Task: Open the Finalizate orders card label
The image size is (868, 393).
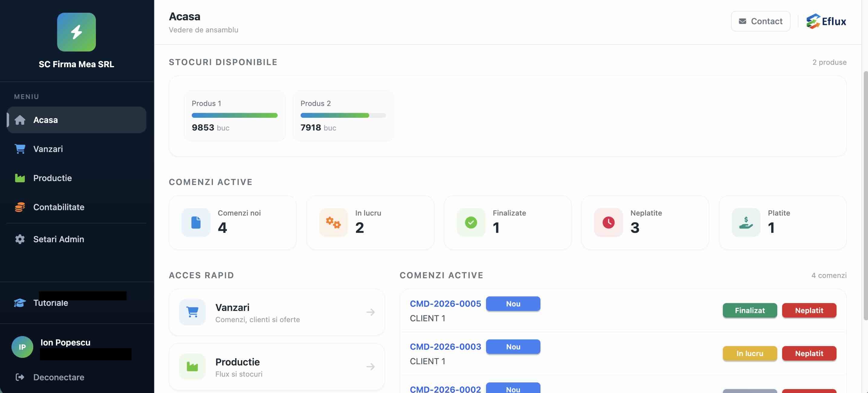Action: click(509, 213)
